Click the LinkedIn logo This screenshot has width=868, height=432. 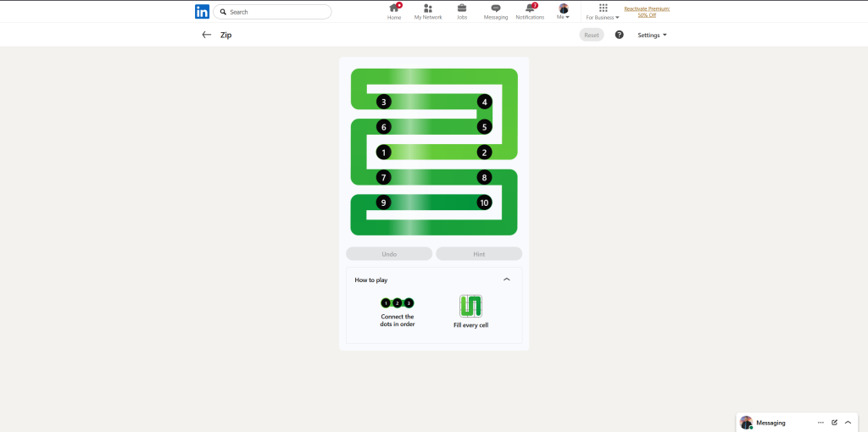click(x=202, y=12)
